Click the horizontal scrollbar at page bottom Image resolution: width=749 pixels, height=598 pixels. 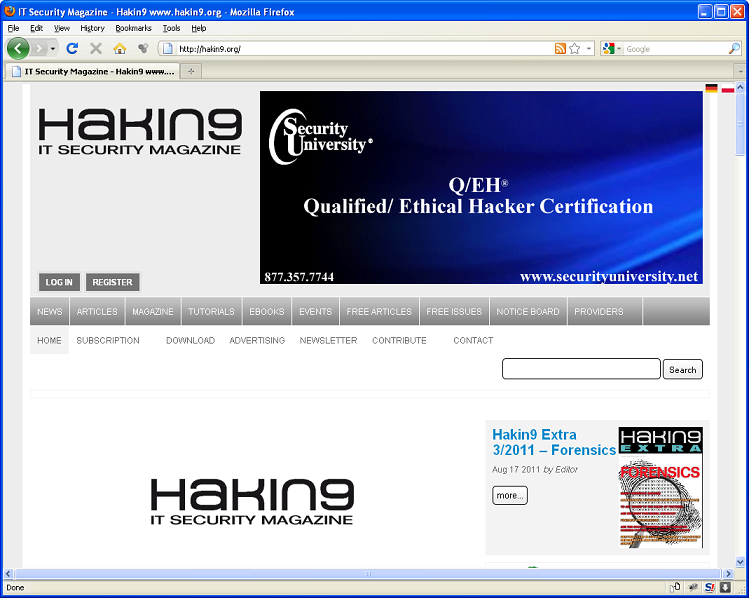[368, 574]
